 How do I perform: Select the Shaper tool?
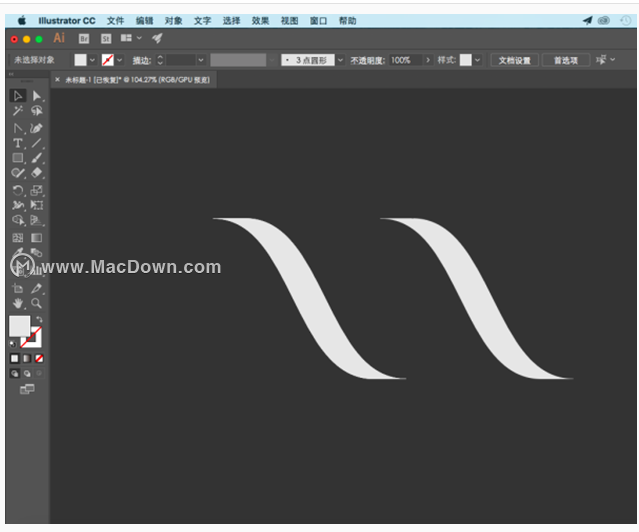(x=18, y=173)
